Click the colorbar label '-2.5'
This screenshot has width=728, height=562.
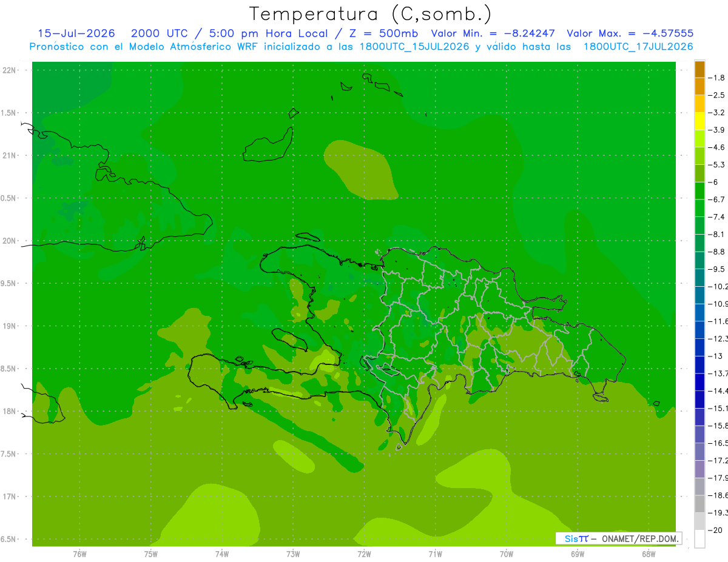pos(716,95)
